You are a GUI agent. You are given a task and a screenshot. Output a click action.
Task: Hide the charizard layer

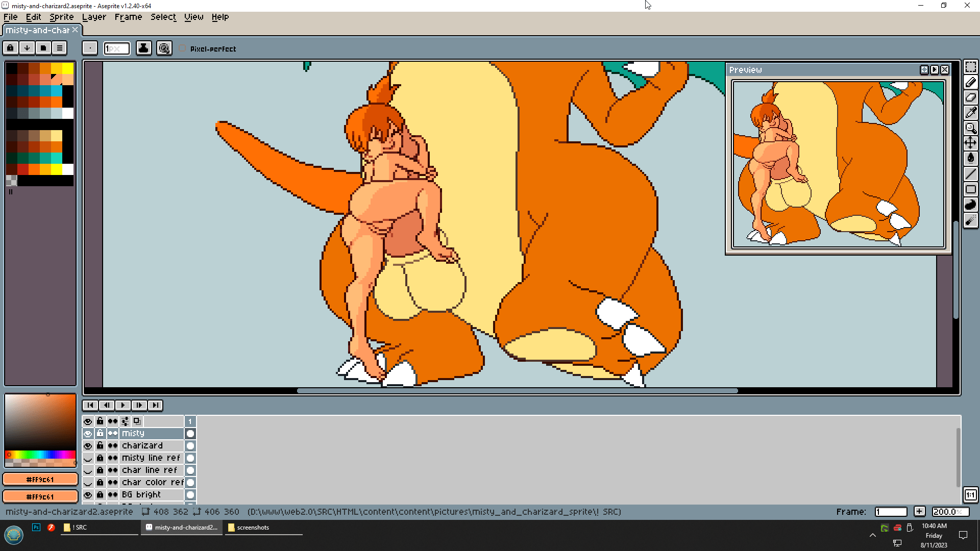coord(88,446)
